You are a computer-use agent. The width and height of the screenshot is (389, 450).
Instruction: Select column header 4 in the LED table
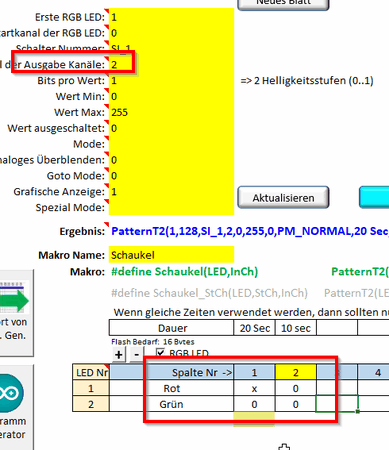pyautogui.click(x=373, y=372)
